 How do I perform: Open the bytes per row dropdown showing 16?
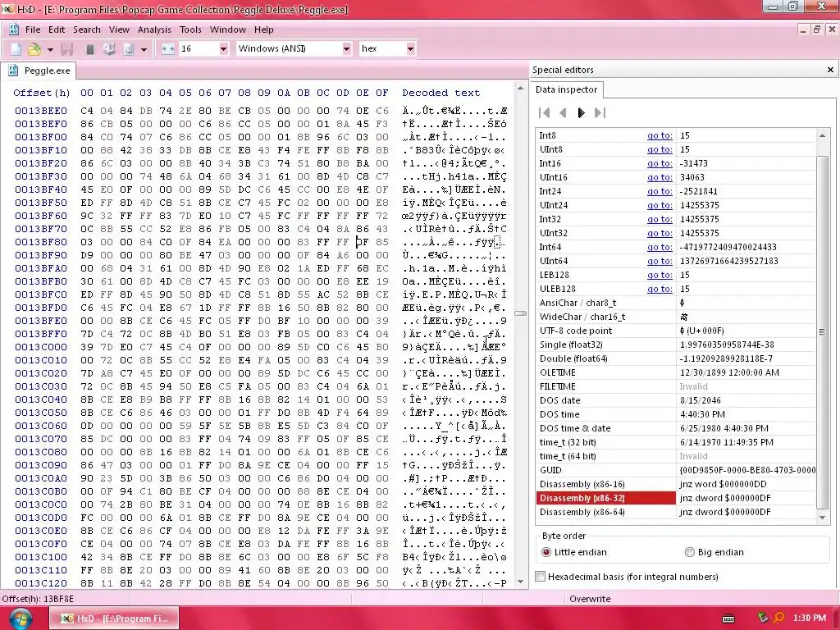point(223,48)
